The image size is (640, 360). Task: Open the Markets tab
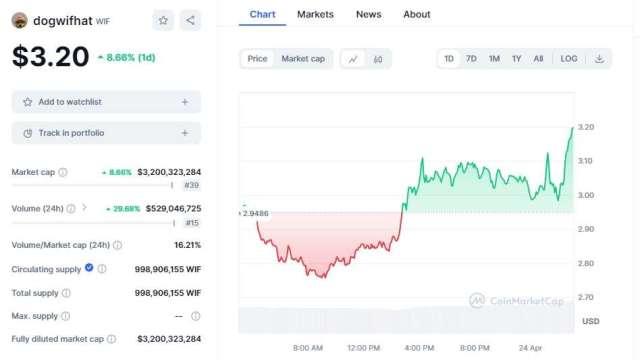point(315,14)
